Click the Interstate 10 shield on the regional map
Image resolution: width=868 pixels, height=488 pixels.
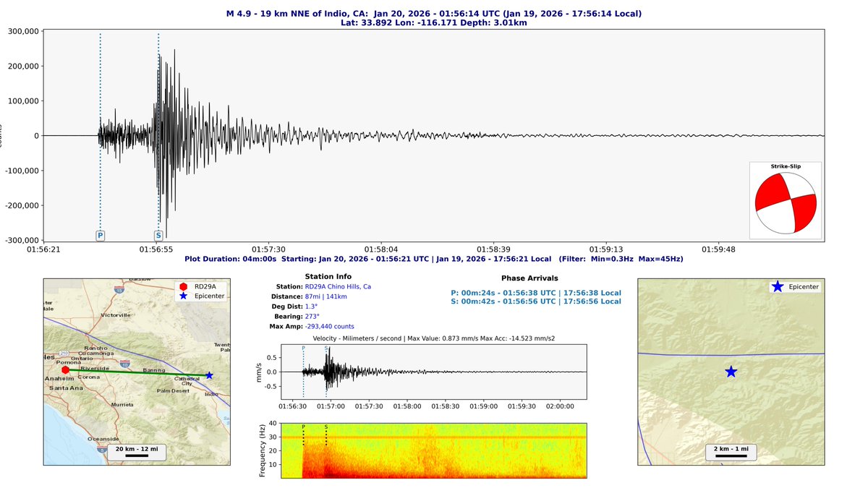[x=124, y=363]
